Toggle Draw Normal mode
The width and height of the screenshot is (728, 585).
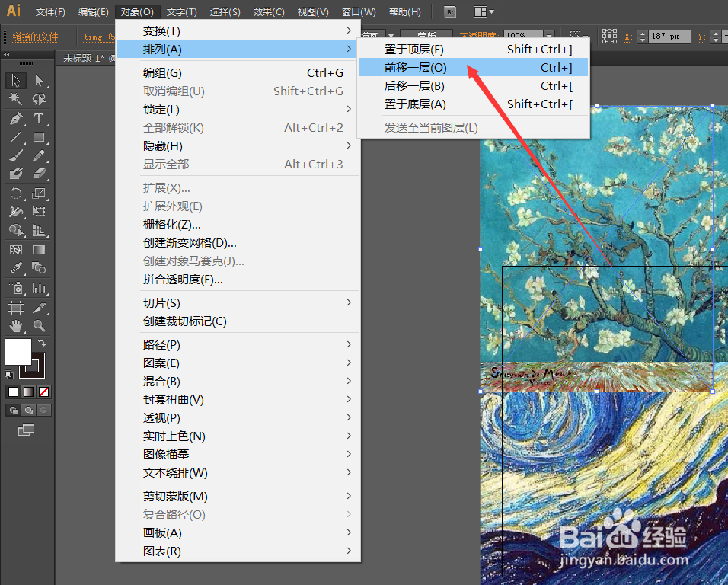(x=14, y=411)
